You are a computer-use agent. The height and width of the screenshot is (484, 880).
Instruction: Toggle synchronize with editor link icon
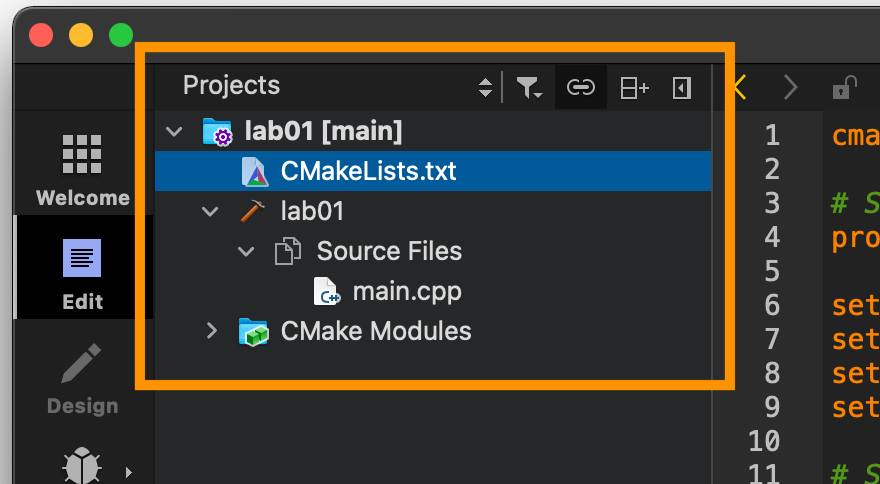pyautogui.click(x=580, y=88)
